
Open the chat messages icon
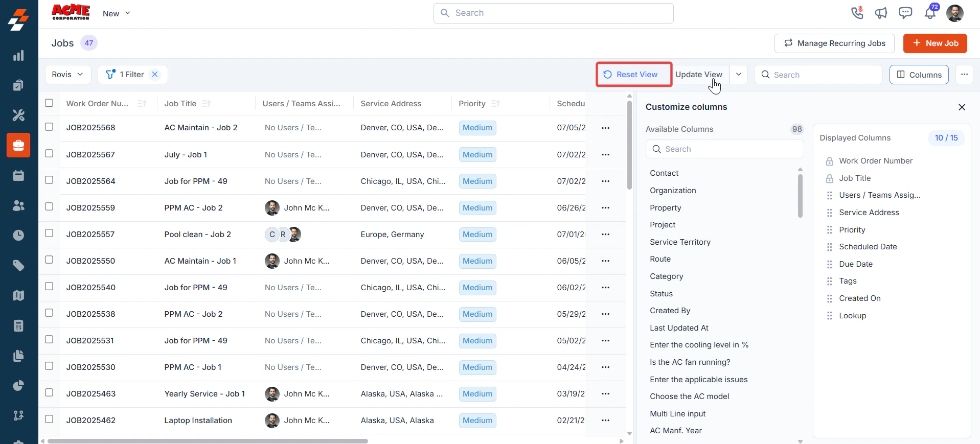point(905,13)
